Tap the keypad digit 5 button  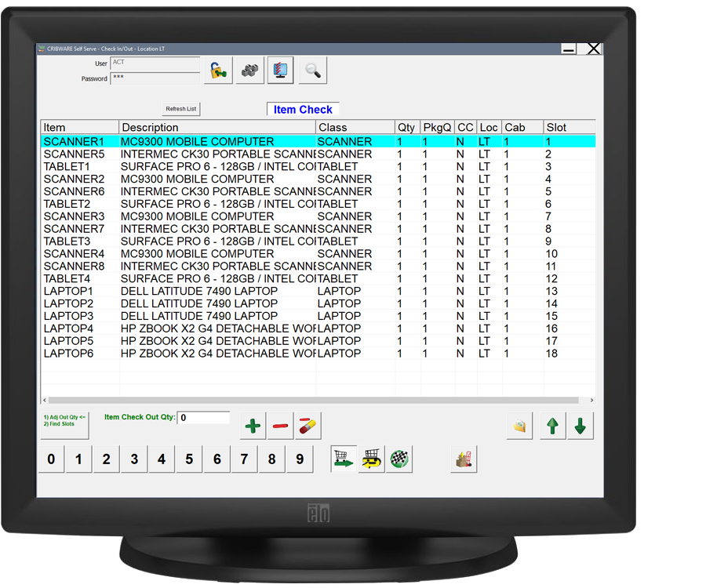coord(189,459)
